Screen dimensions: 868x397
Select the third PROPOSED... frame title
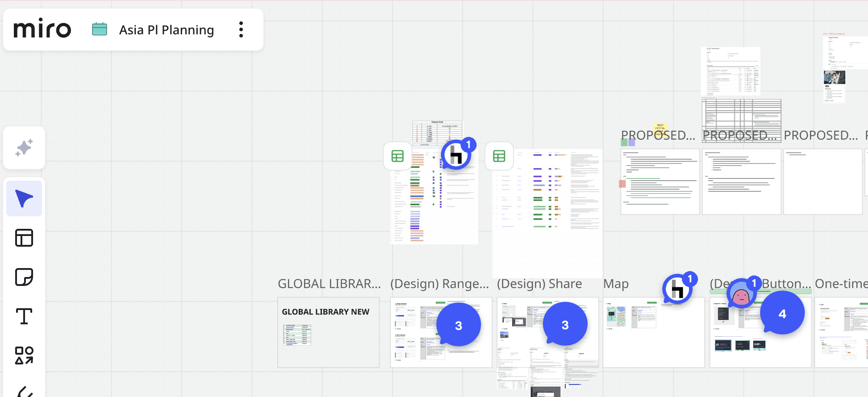tap(821, 135)
